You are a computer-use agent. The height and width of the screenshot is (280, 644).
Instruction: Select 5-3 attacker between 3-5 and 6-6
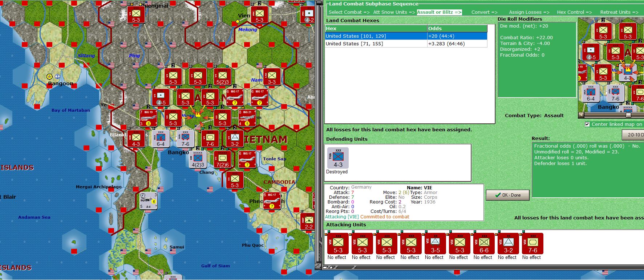pos(459,243)
